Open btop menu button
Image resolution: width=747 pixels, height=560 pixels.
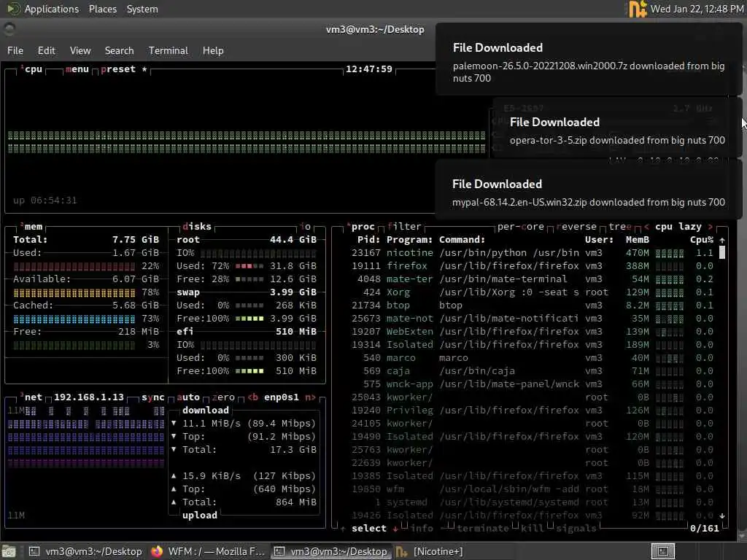[77, 69]
